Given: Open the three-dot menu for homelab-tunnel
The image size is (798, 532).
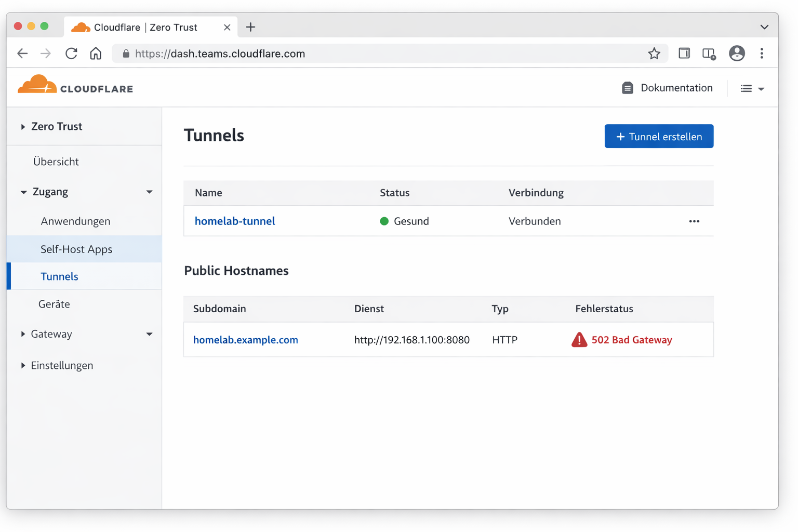Looking at the screenshot, I should coord(694,221).
